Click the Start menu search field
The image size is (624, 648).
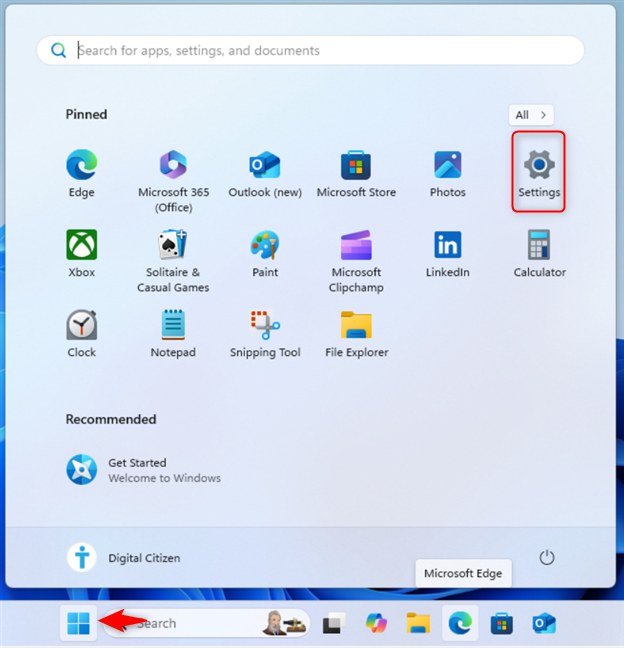tap(310, 50)
